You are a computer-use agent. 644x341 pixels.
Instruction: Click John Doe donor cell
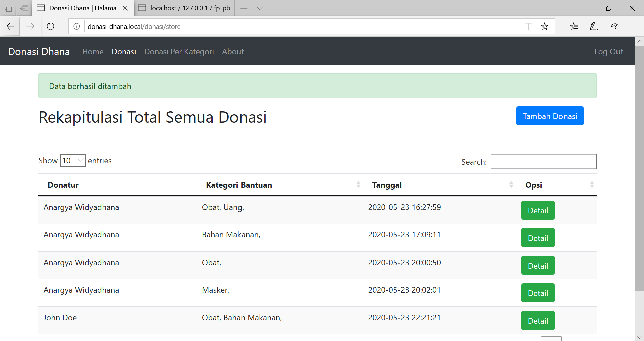(x=60, y=318)
